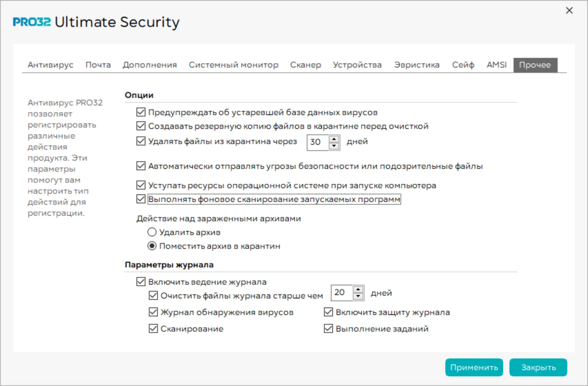588x386 pixels.
Task: Increase quarantine days spinner up arrow
Action: click(334, 139)
